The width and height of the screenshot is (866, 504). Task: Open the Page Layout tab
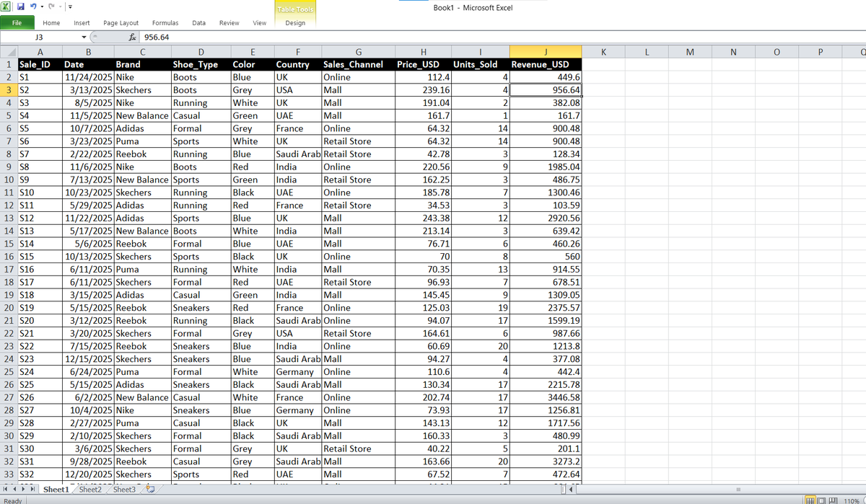click(x=121, y=23)
